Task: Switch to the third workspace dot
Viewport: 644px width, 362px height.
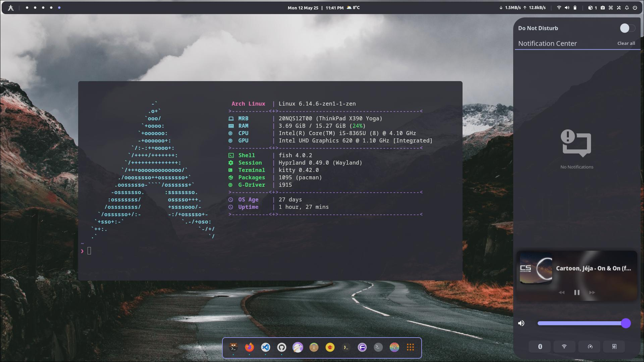Action: tap(43, 8)
